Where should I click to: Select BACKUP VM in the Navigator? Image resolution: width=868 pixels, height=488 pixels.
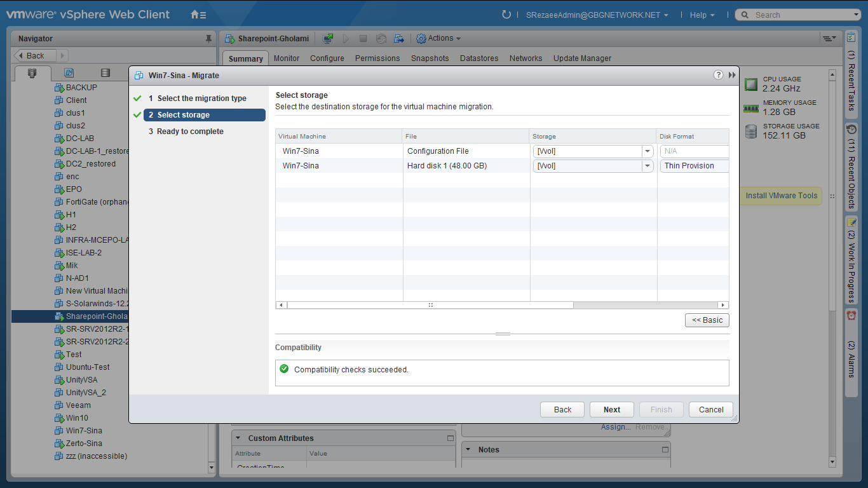81,88
